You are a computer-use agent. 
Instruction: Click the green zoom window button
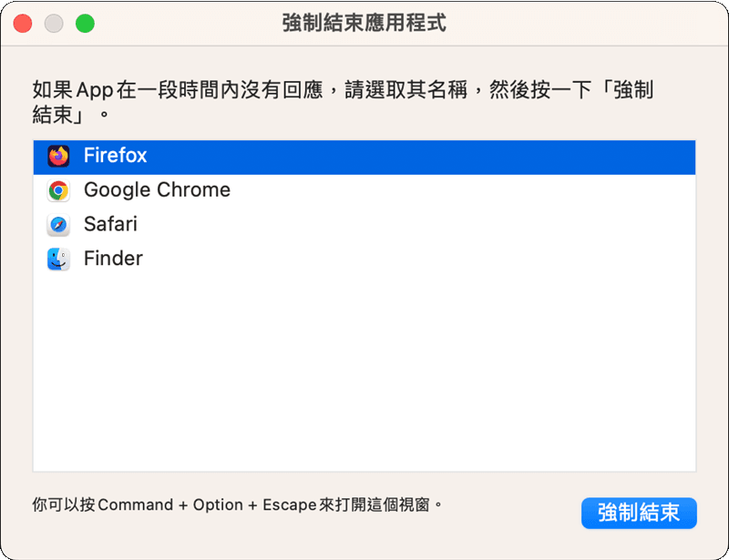tap(85, 24)
